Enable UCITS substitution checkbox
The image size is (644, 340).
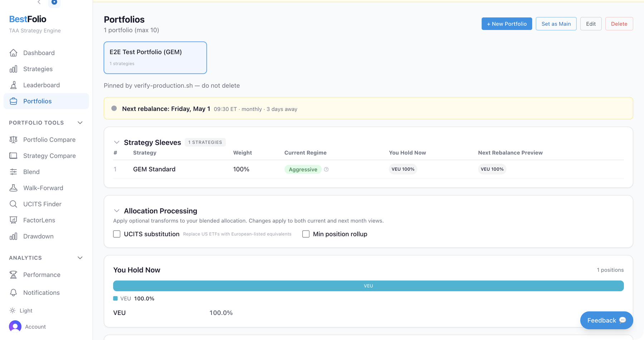[x=117, y=234]
